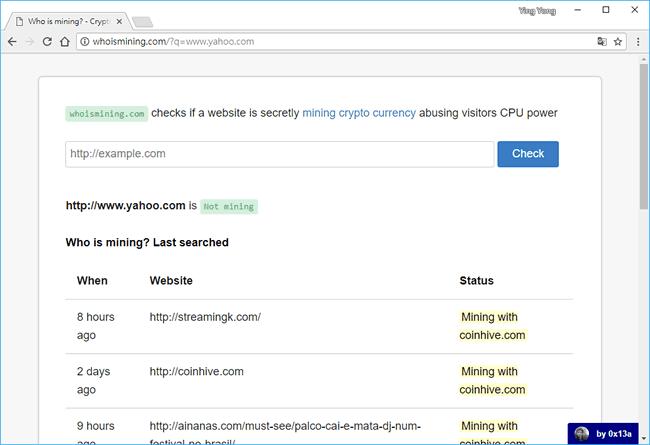Click the address bar URL
Screen dimensions: 650x445
pos(173,41)
